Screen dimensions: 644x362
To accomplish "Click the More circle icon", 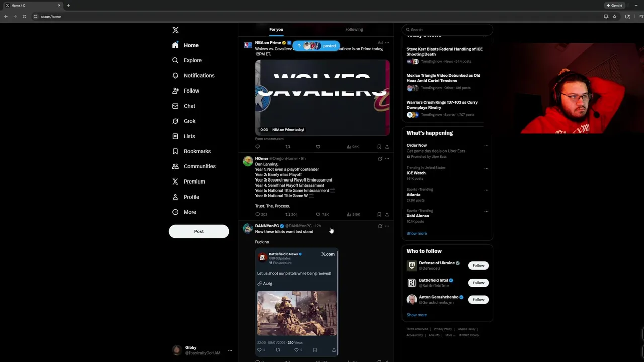I will (x=175, y=212).
